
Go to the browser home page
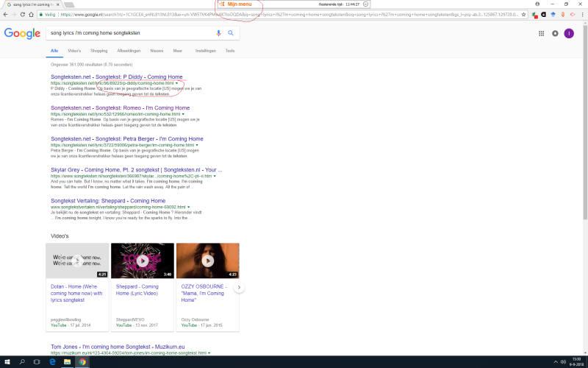(x=31, y=14)
